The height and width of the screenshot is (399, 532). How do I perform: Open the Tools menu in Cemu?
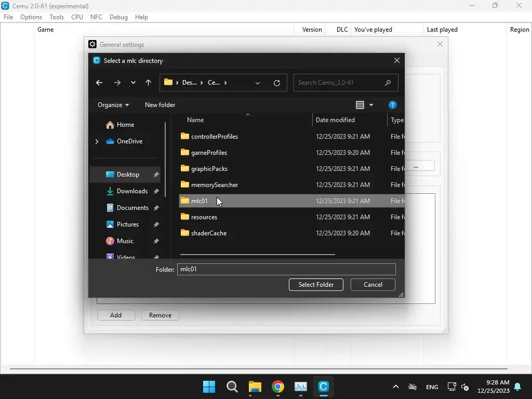(x=57, y=17)
